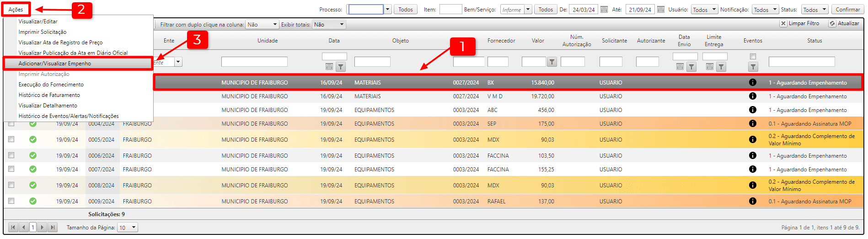This screenshot has height=239, width=868.
Task: Click the Atualizar refresh icon
Action: [832, 23]
